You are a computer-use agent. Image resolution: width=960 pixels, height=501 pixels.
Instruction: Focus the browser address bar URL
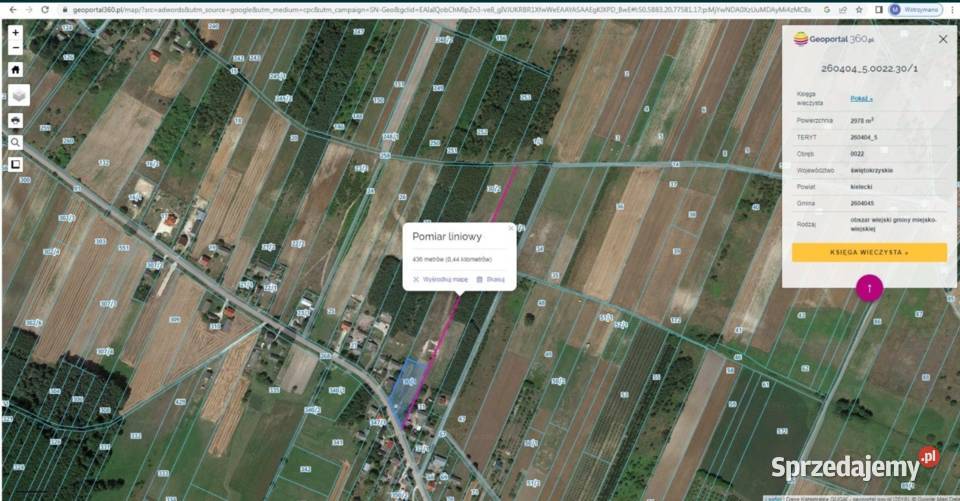pos(441,10)
